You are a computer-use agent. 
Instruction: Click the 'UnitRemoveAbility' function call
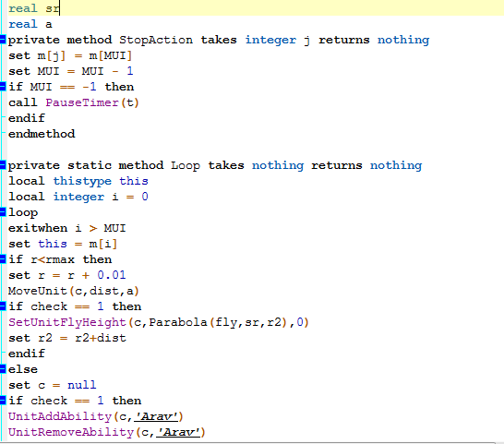coord(71,432)
